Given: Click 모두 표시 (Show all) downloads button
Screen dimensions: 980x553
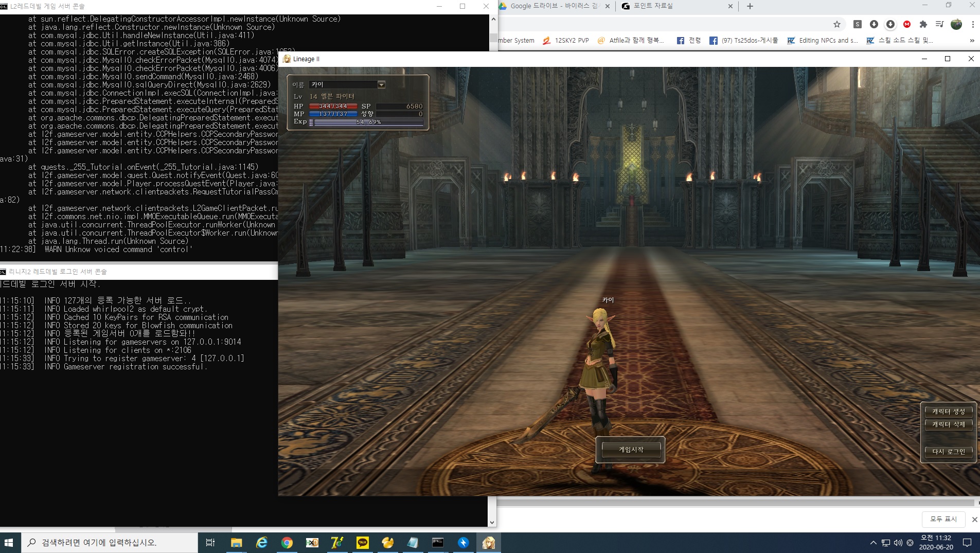Looking at the screenshot, I should [x=943, y=519].
